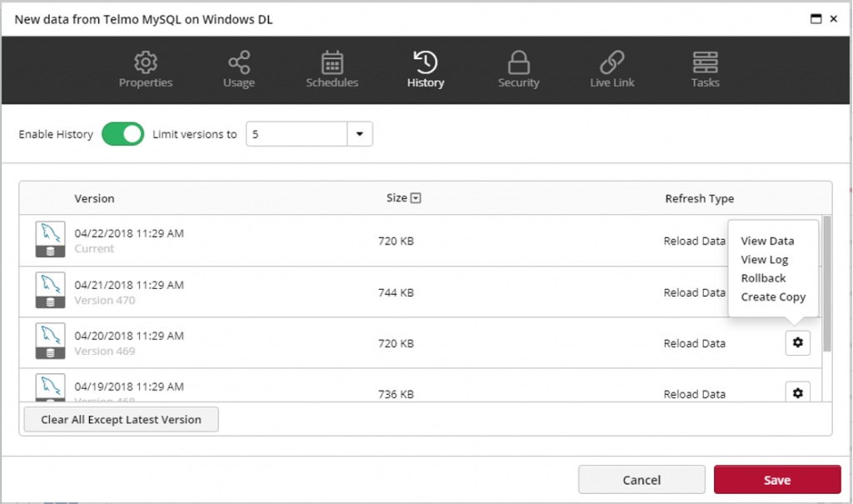The height and width of the screenshot is (504, 853).
Task: Select the 04/19/2018 11:29 AM version row
Action: [421, 386]
